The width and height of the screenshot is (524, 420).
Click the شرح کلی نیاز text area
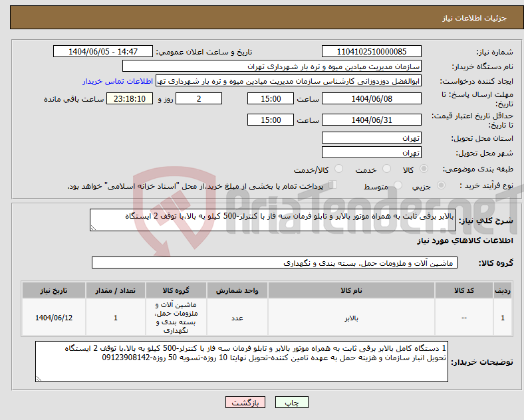point(273,220)
